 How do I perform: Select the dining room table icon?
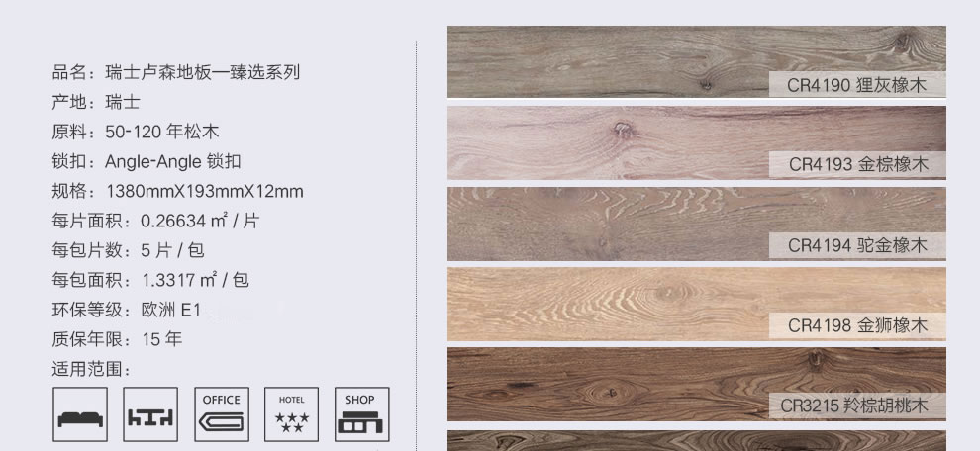(150, 414)
